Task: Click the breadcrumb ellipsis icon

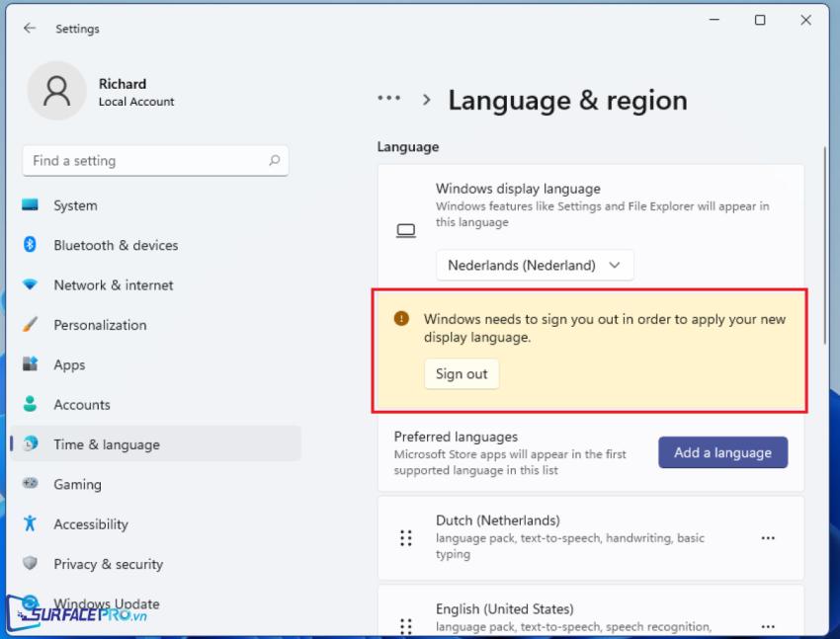Action: pyautogui.click(x=389, y=98)
